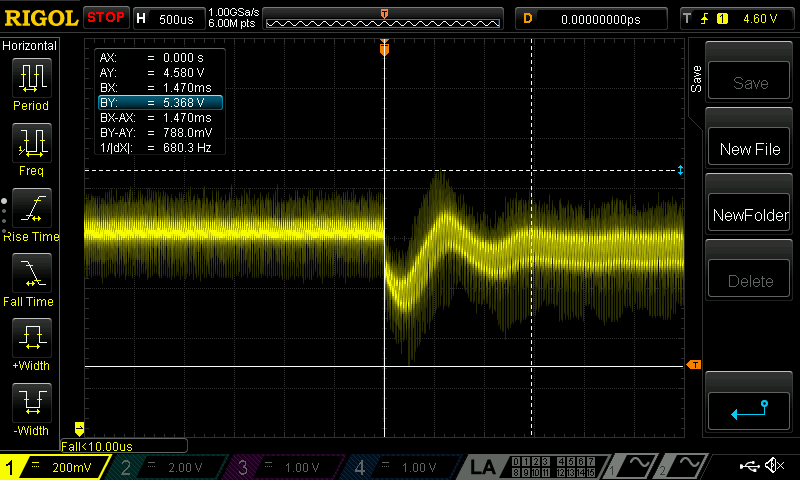
Task: Select the -Width measurement icon
Action: click(x=32, y=403)
